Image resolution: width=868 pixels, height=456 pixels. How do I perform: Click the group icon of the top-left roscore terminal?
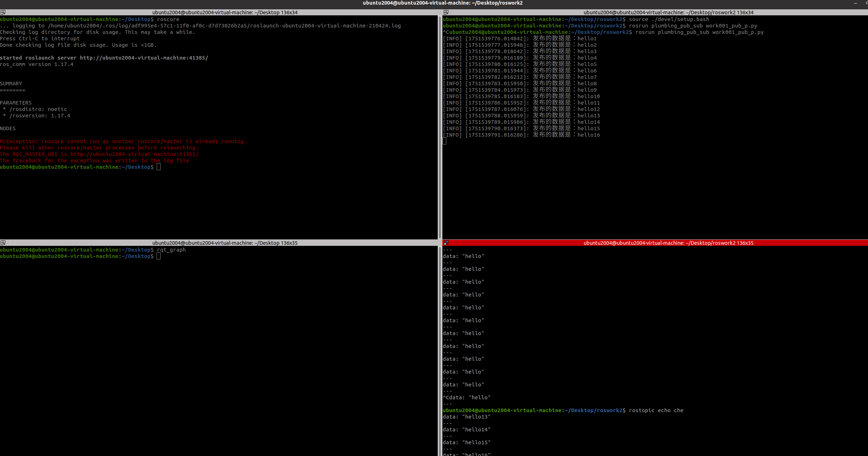tap(3, 12)
